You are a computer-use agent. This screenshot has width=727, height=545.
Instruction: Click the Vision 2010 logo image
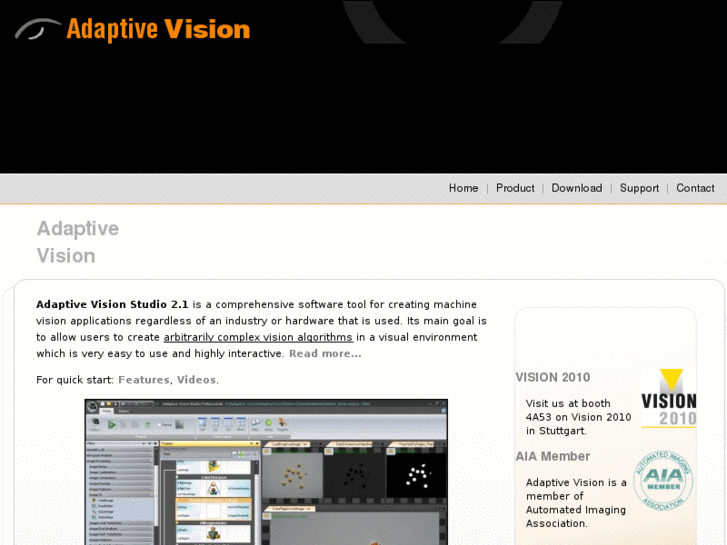pyautogui.click(x=669, y=398)
